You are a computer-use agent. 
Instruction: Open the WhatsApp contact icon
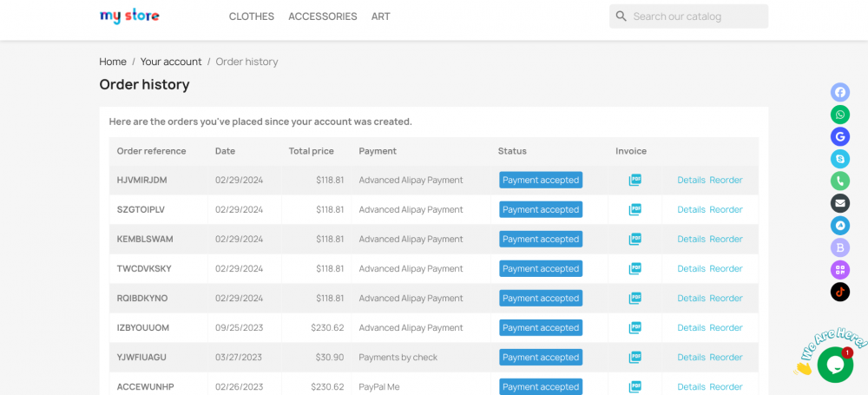click(x=839, y=115)
